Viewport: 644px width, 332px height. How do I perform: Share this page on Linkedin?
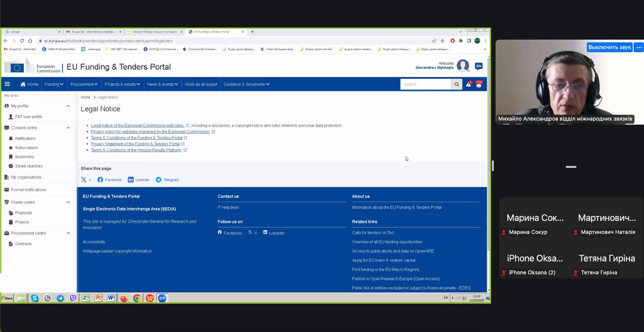tap(138, 180)
